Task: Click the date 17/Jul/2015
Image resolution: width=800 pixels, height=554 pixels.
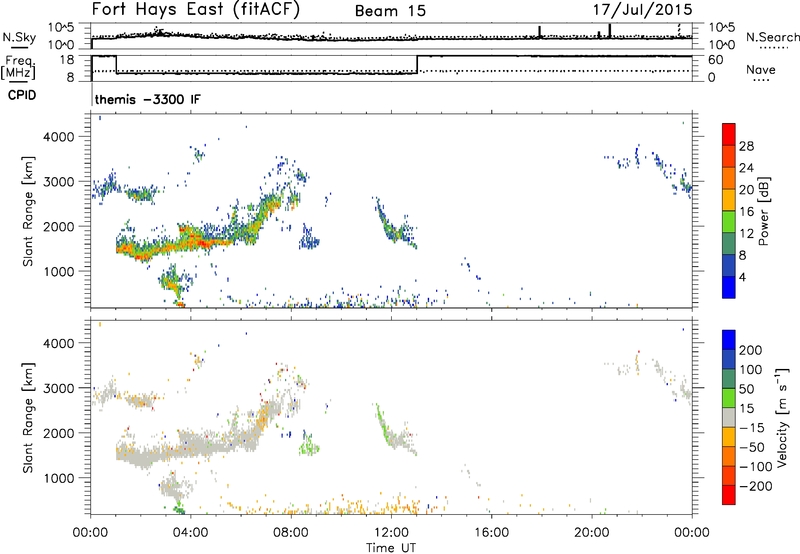Action: click(x=642, y=9)
